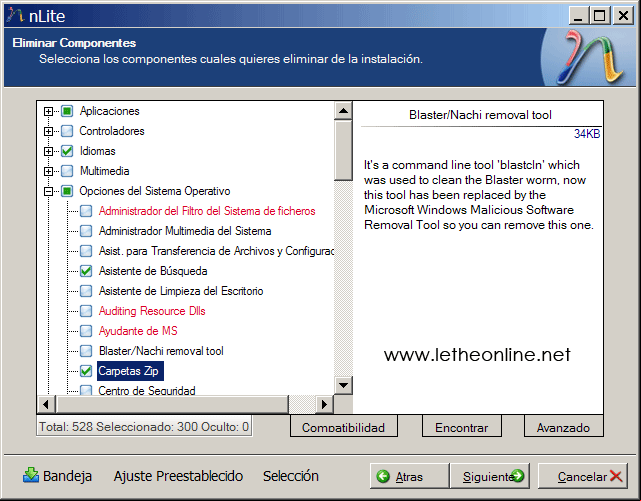Select Administrador del Filtro del Sistema de ficheros
The width and height of the screenshot is (641, 501).
point(207,211)
